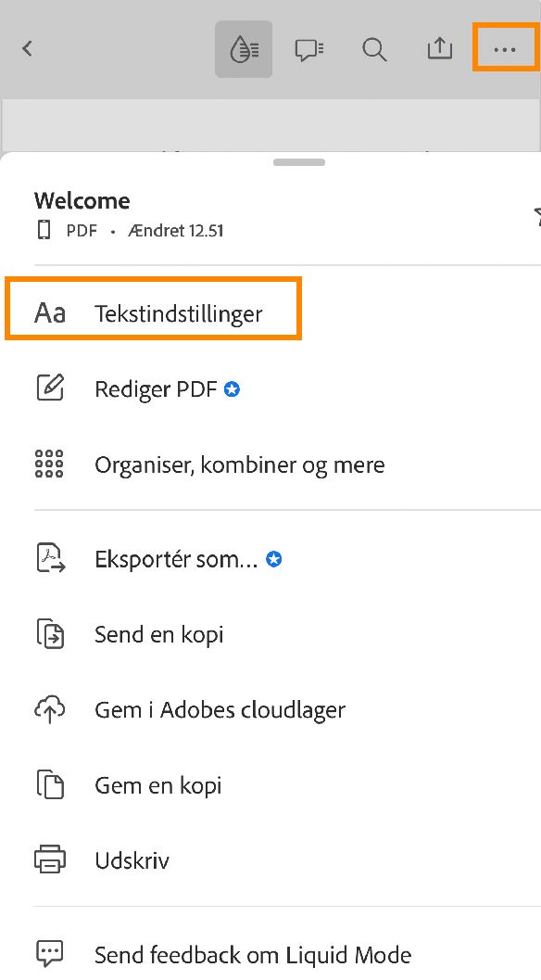The height and width of the screenshot is (980, 541).
Task: Choose Send en kopi
Action: pos(158,634)
